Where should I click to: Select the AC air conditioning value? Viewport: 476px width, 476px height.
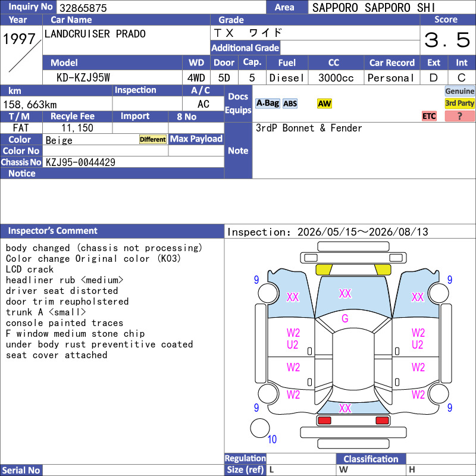203,104
